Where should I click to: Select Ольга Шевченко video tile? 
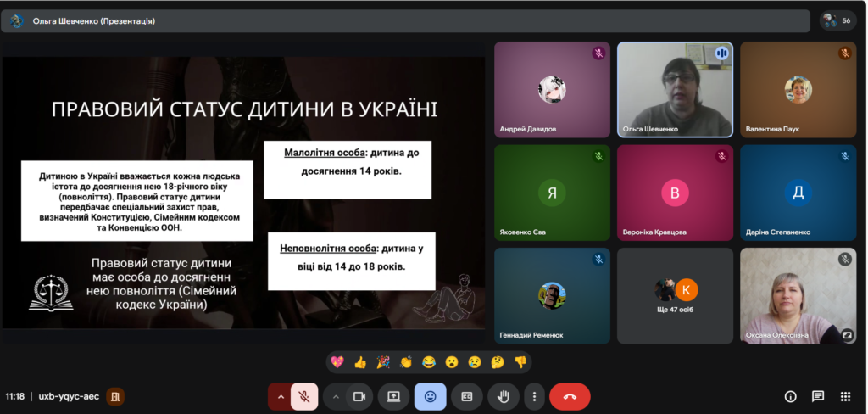[x=675, y=89]
